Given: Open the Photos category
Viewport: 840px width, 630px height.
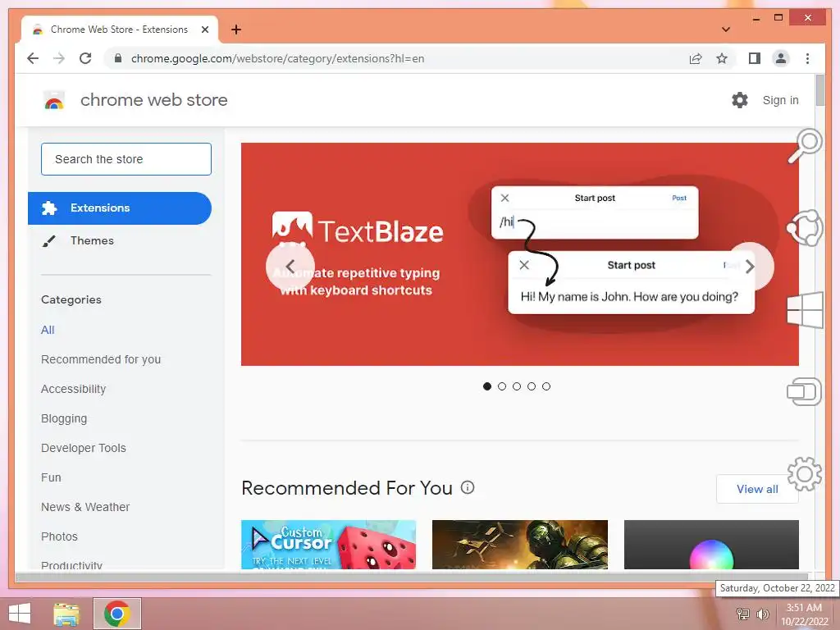Looking at the screenshot, I should tap(59, 536).
